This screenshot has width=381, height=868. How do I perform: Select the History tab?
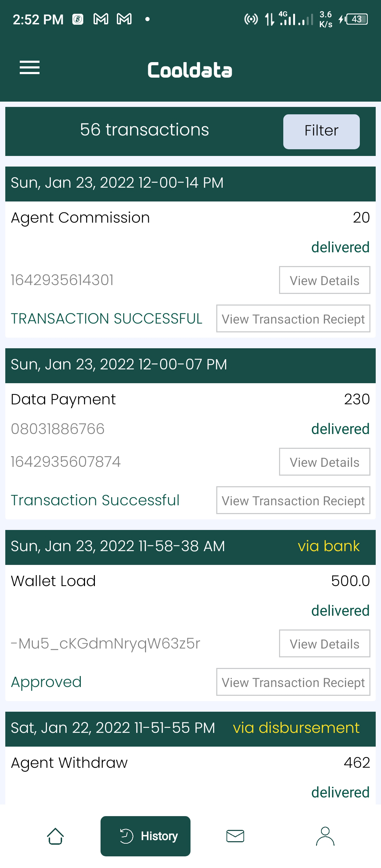coord(145,836)
